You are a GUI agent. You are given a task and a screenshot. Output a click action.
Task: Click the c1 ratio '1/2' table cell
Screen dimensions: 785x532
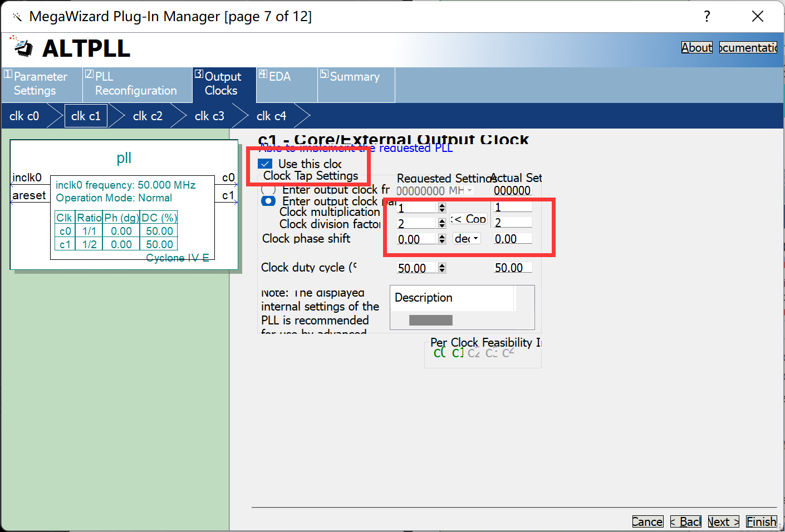pos(89,244)
